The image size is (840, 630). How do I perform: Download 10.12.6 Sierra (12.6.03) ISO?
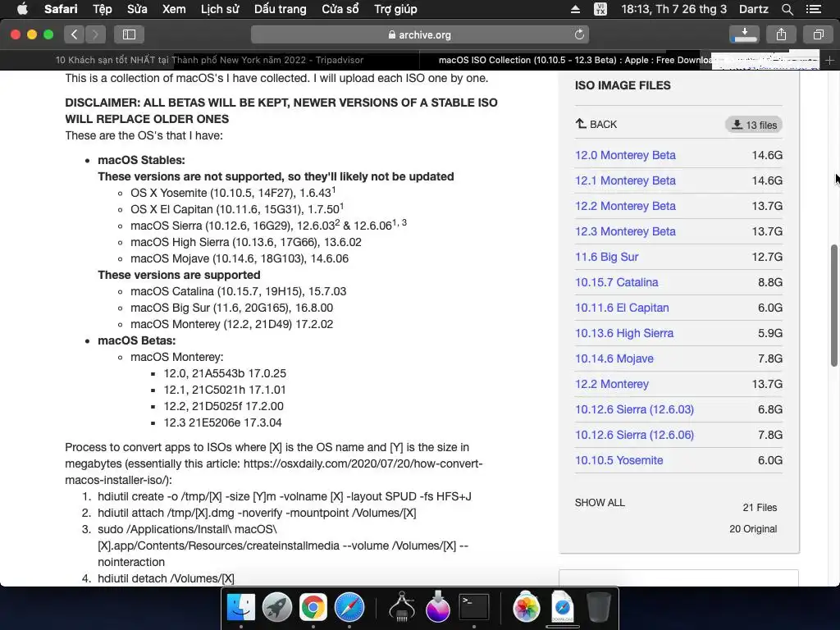(634, 410)
